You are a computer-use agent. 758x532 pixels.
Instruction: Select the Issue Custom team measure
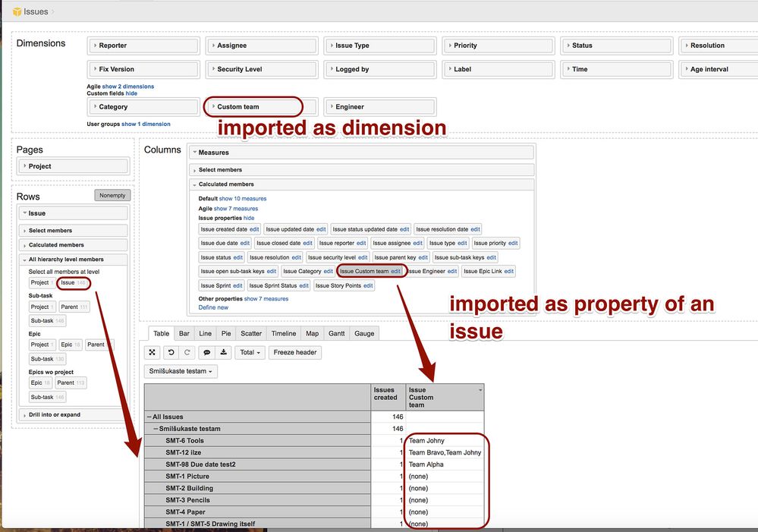[x=364, y=272]
